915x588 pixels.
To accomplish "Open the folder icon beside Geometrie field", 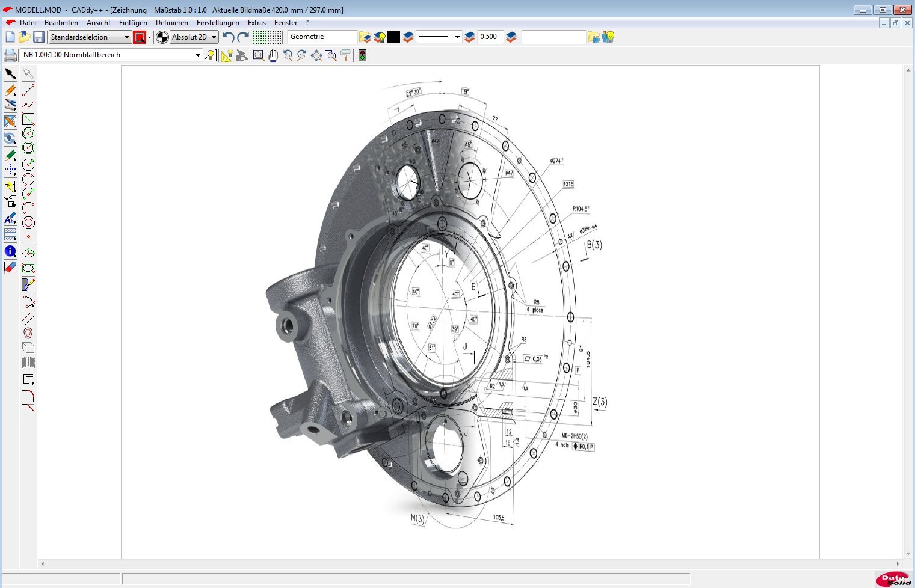I will (365, 37).
